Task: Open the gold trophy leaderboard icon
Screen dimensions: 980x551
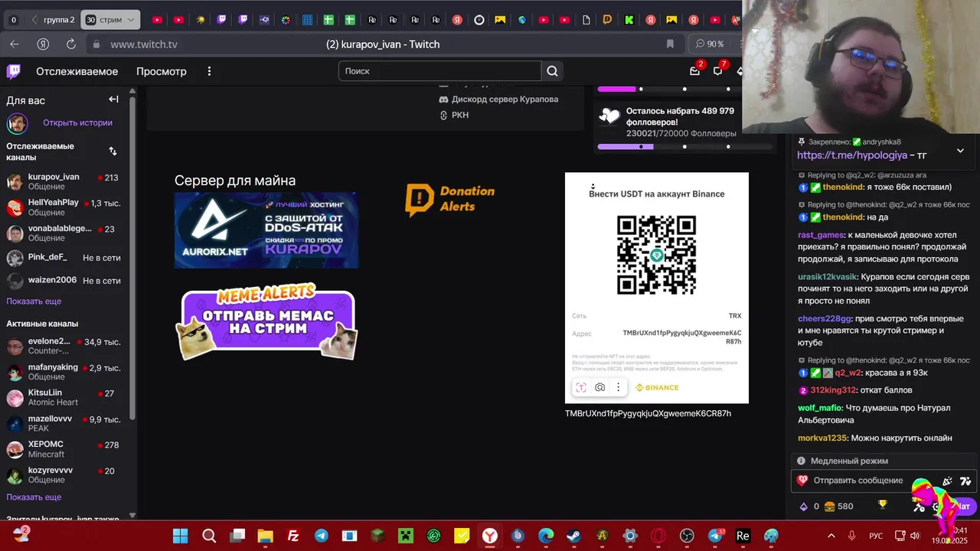Action: [882, 504]
